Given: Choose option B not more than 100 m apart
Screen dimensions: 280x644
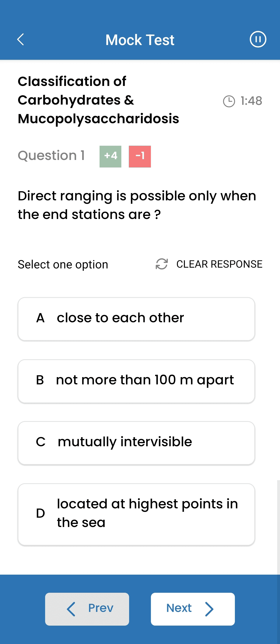Looking at the screenshot, I should point(136,381).
